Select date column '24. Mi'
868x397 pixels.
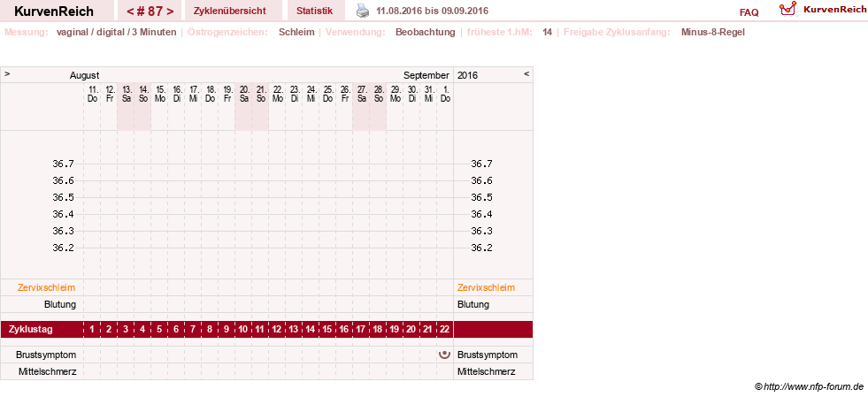[311, 94]
